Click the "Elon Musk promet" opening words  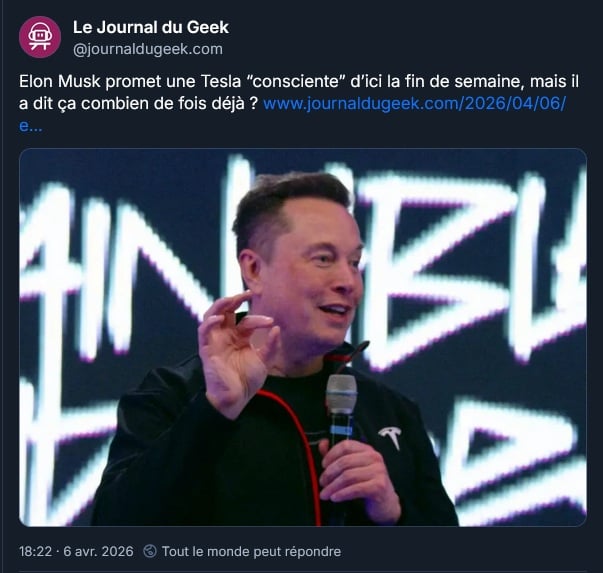tap(93, 81)
